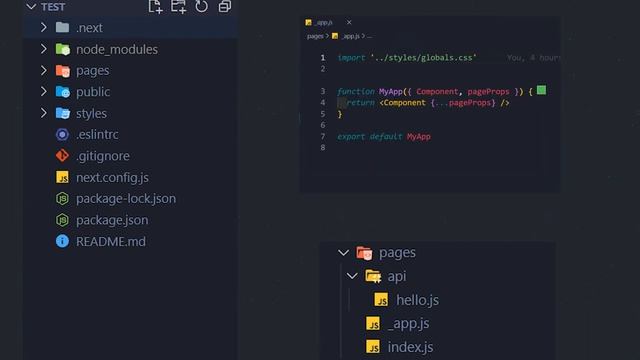Image resolution: width=640 pixels, height=360 pixels.
Task: Click the next.config.js JS icon
Action: point(62,177)
